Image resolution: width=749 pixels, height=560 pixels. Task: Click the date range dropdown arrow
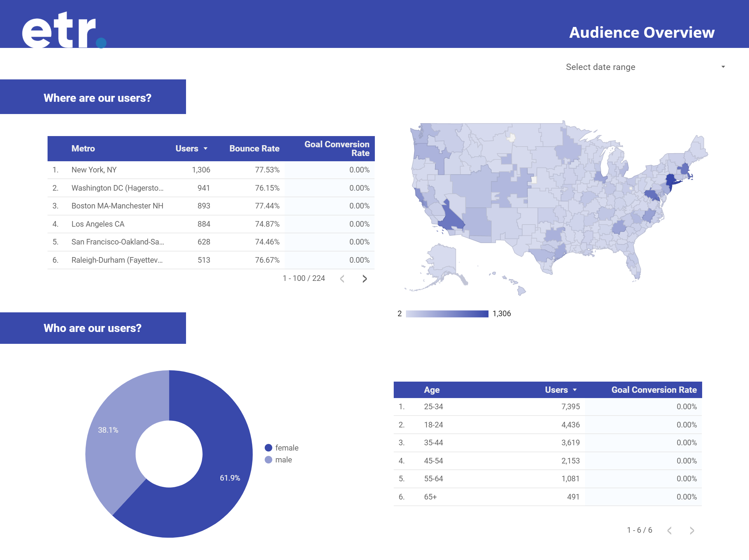pos(723,67)
